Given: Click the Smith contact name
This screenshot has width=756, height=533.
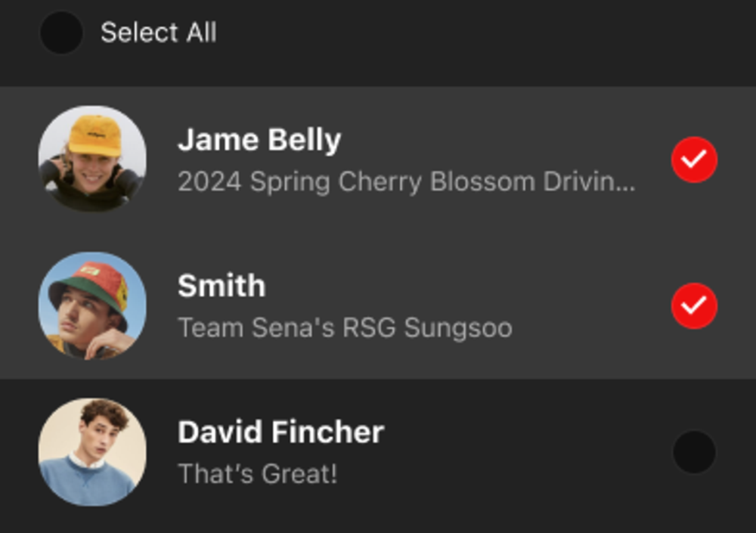Looking at the screenshot, I should click(222, 286).
